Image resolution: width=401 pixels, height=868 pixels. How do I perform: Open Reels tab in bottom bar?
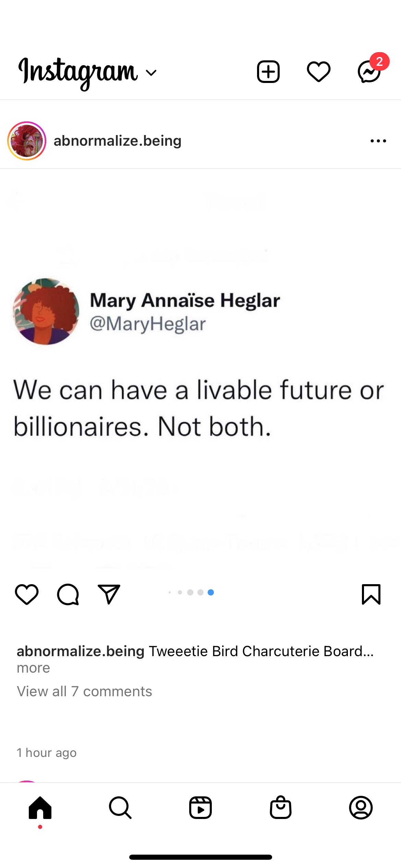(x=200, y=807)
